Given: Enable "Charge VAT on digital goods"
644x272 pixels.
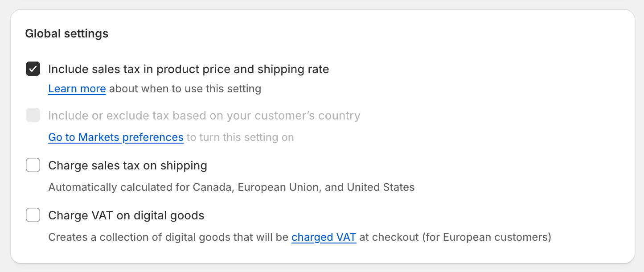Looking at the screenshot, I should [x=33, y=215].
